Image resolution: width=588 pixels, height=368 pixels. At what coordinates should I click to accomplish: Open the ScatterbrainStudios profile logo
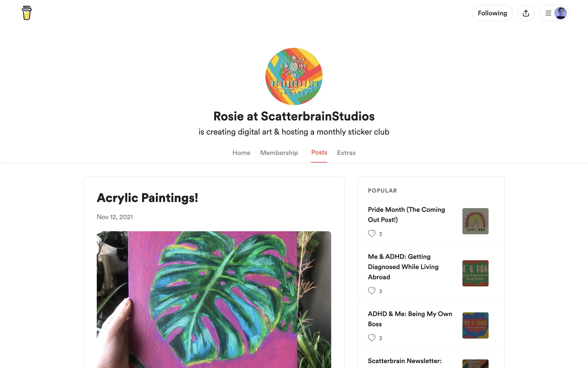click(x=294, y=76)
